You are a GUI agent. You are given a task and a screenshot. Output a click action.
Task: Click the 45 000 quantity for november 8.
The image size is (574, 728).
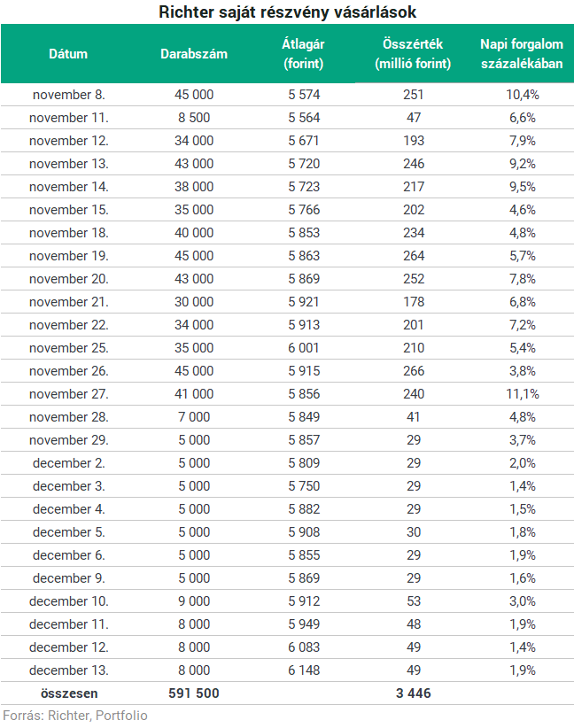[x=194, y=95]
